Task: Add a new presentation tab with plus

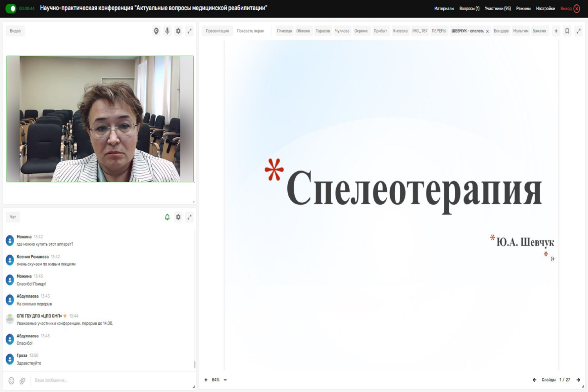Action: pyautogui.click(x=556, y=31)
